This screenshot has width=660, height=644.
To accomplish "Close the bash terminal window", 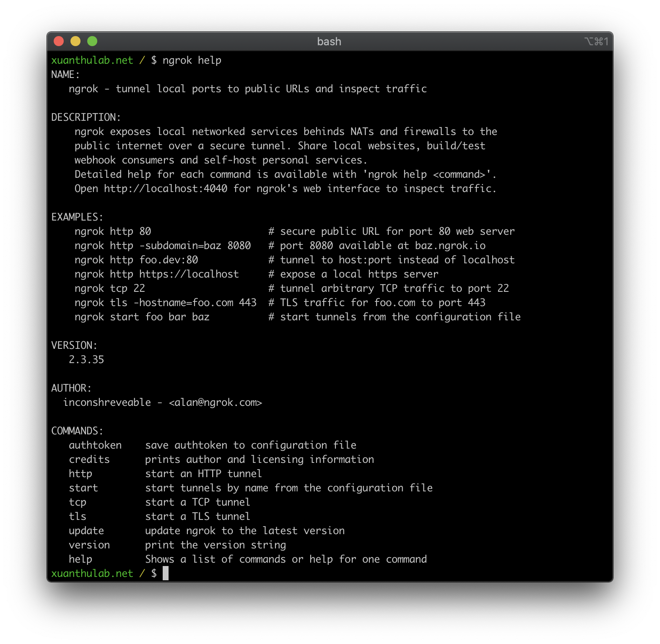I will pyautogui.click(x=59, y=41).
